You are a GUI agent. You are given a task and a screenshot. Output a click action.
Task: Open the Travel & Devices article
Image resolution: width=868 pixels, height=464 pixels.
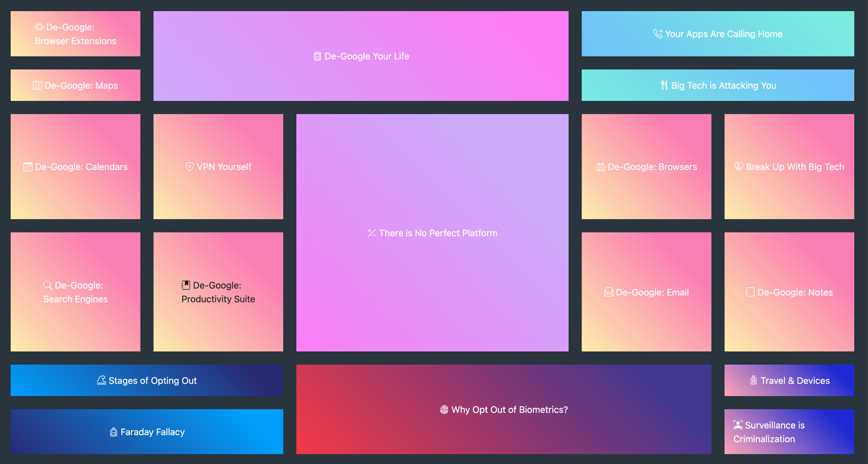pyautogui.click(x=789, y=380)
